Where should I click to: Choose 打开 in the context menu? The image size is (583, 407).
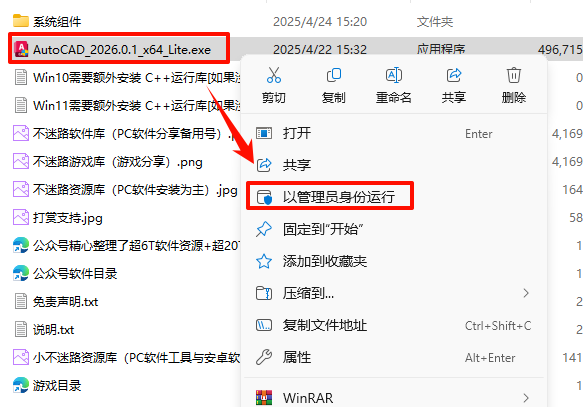[x=393, y=133]
